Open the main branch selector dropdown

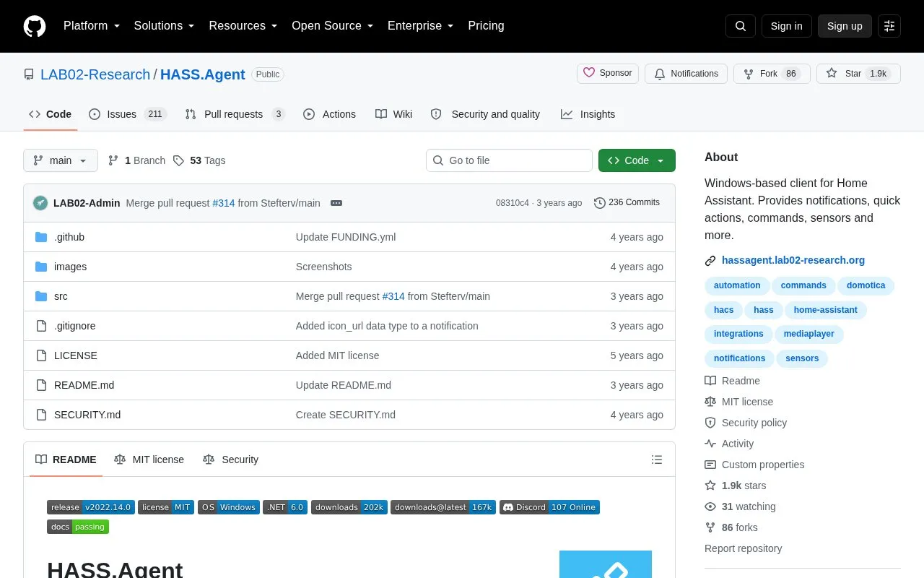pyautogui.click(x=61, y=160)
